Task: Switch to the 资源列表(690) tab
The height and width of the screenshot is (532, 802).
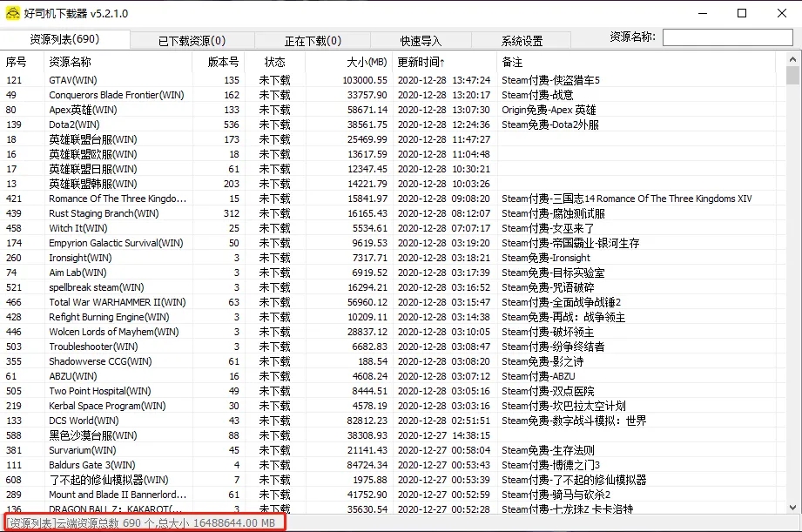Action: [65, 39]
